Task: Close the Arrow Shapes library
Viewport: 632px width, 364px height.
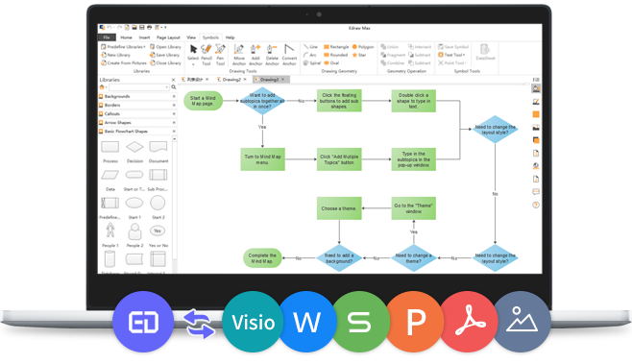Action: (174, 123)
